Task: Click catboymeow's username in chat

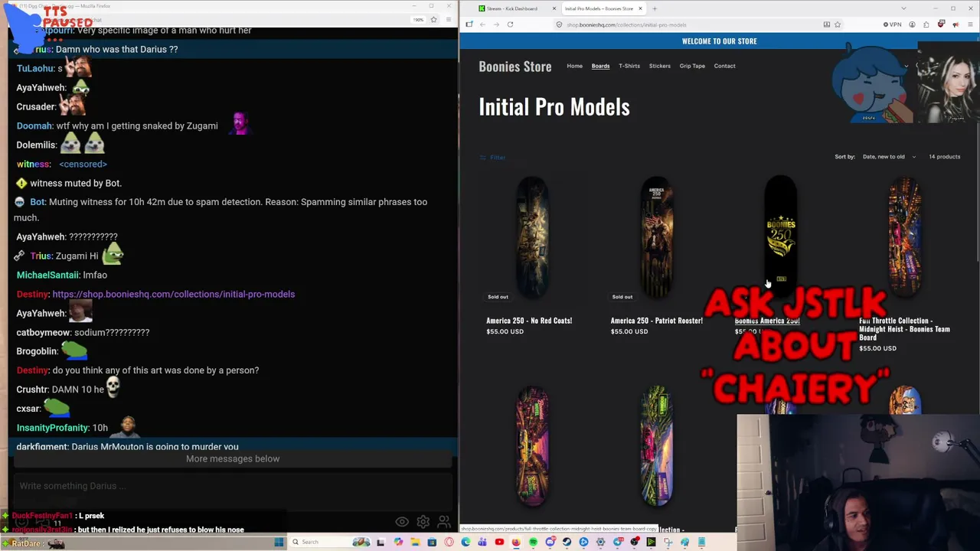Action: 44,332
